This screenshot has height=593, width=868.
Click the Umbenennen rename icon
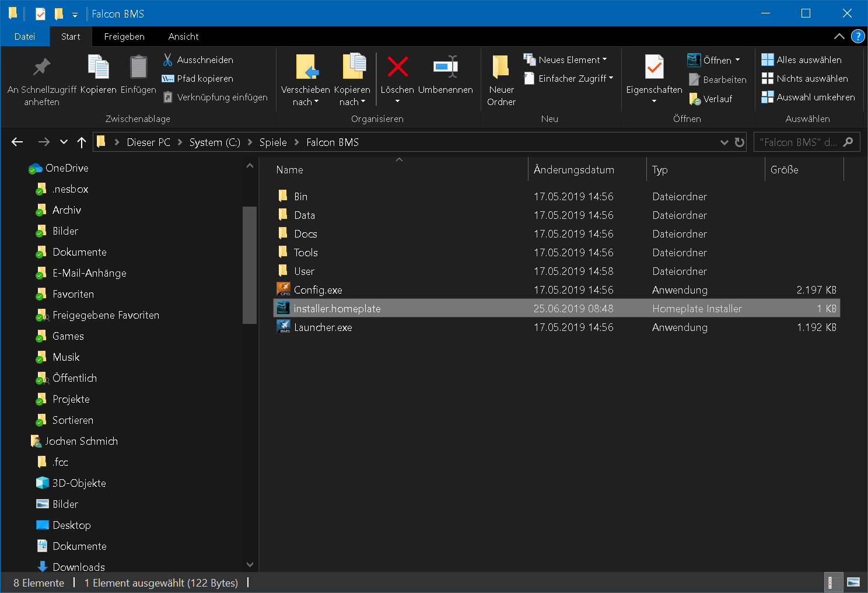pyautogui.click(x=445, y=67)
